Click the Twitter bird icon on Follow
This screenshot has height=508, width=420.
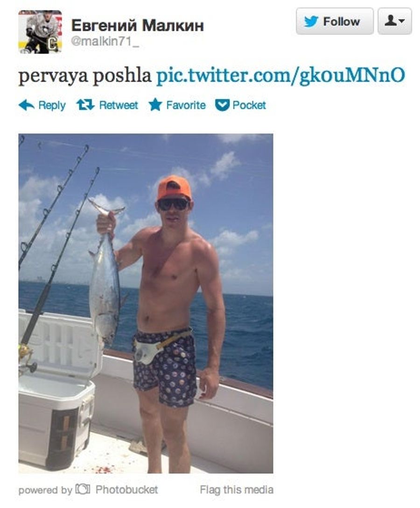pyautogui.click(x=311, y=21)
